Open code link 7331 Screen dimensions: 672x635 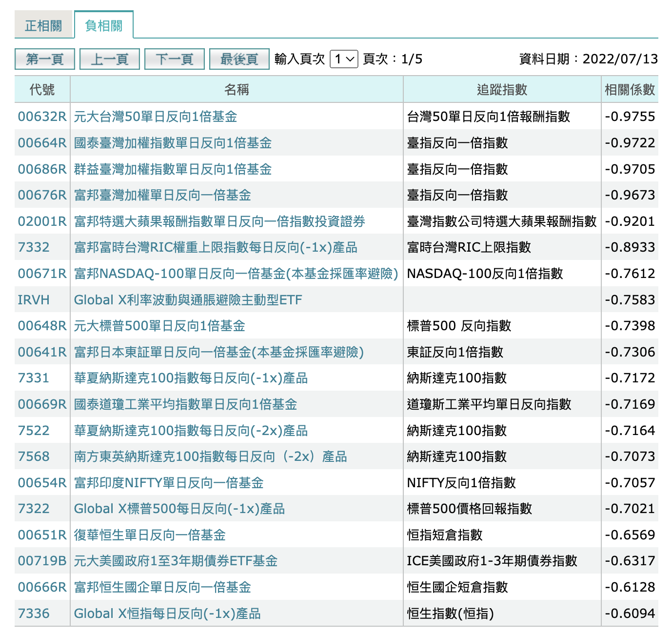click(x=34, y=378)
